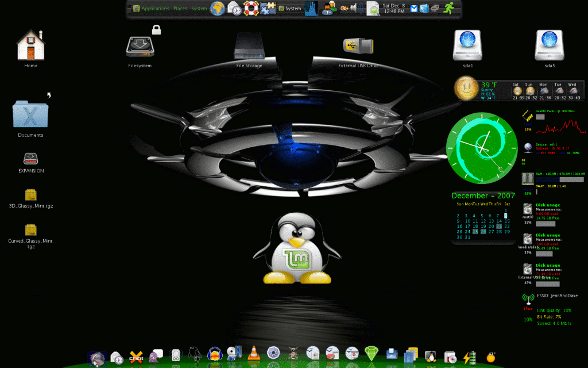Click the green running man logout icon

(449, 8)
